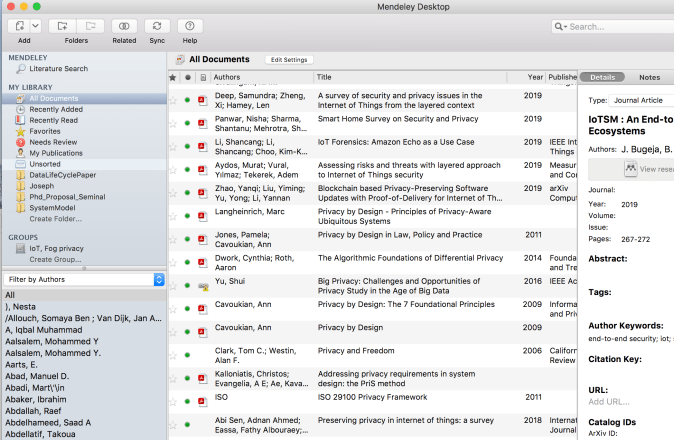
Task: Open Help from the toolbar
Action: (x=189, y=25)
